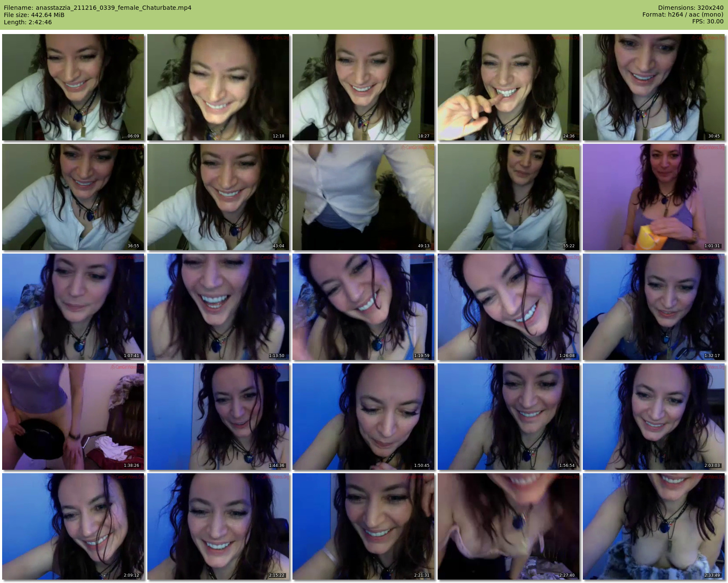Select the frame timestamped 55:22

508,197
